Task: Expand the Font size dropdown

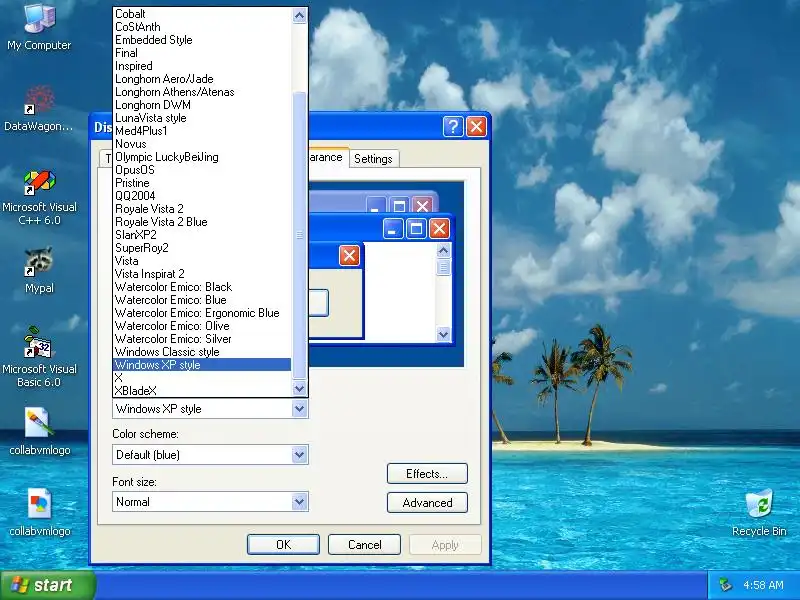Action: 299,502
